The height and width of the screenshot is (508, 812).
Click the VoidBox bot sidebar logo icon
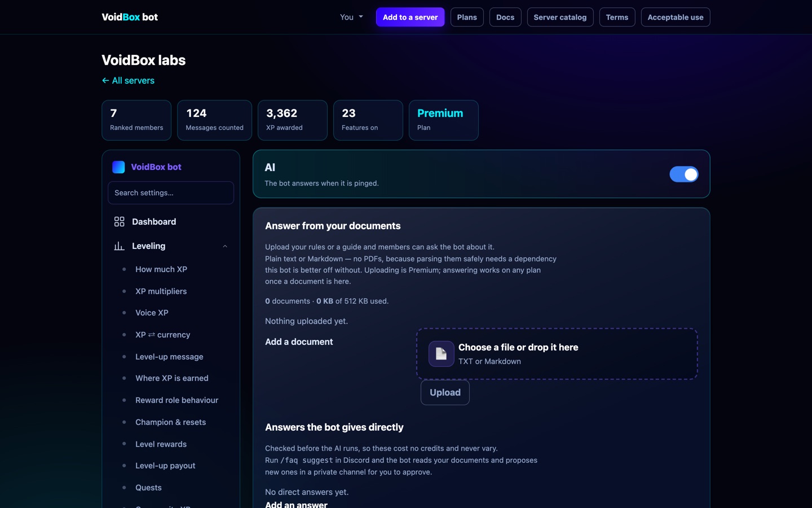point(118,167)
